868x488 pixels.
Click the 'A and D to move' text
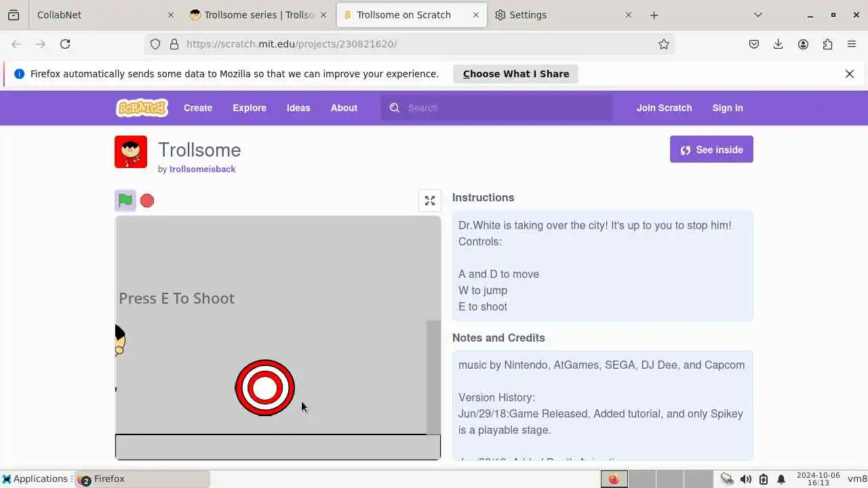(x=498, y=274)
